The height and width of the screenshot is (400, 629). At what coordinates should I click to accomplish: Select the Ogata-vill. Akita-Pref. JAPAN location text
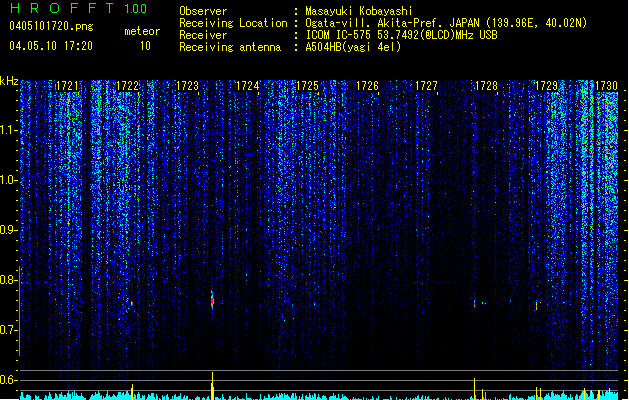(x=446, y=23)
